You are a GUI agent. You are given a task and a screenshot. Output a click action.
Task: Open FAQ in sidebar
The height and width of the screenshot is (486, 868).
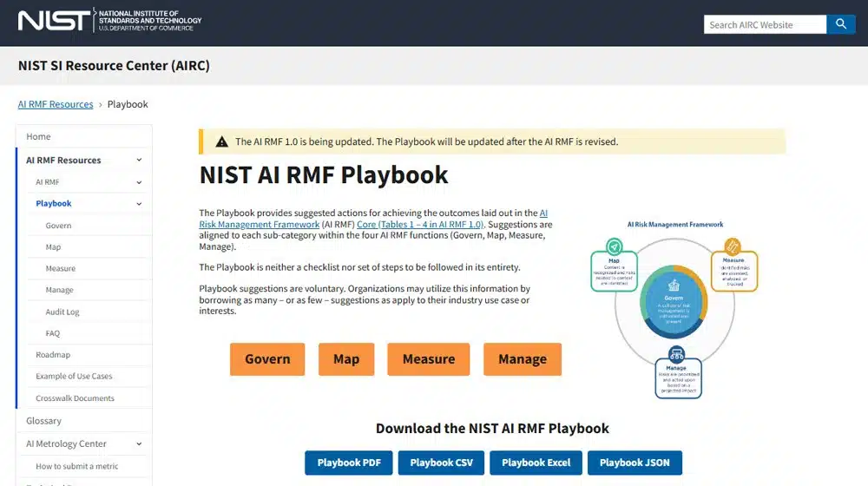[x=53, y=333]
